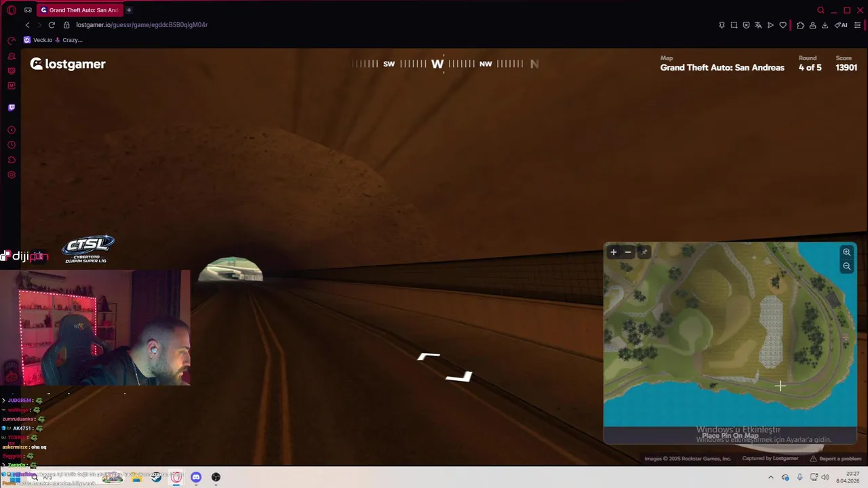Open the ad blocker shield icon
The image size is (868, 488).
pos(746,25)
